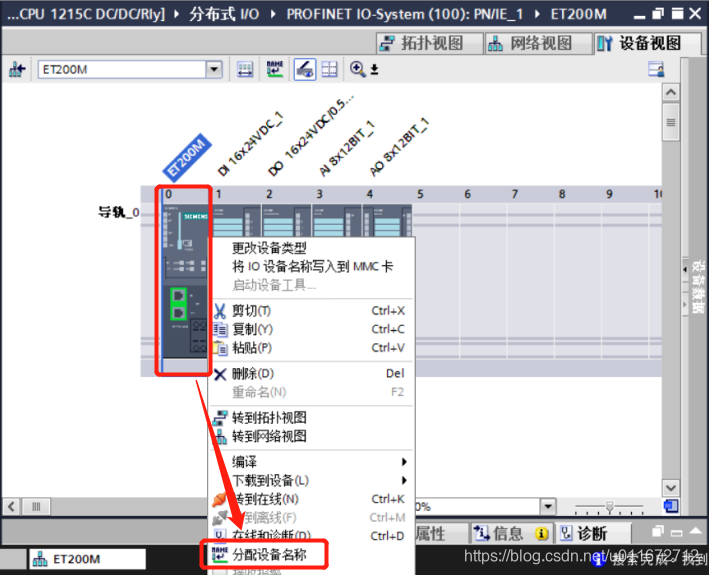Image resolution: width=709 pixels, height=575 pixels.
Task: Choose 在线和诊断(D) menu entry
Action: pyautogui.click(x=312, y=536)
